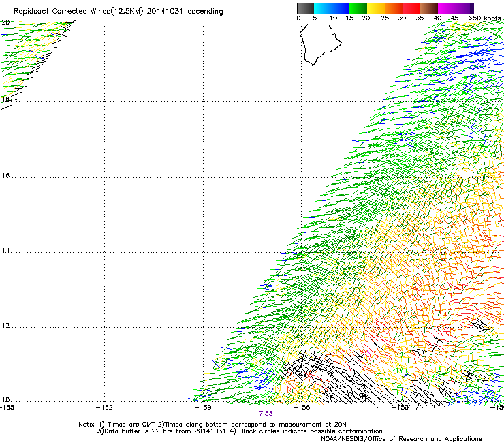Click the brown 35-40 knots legend swatch
Viewport: 504px width, 443px height.
point(429,8)
